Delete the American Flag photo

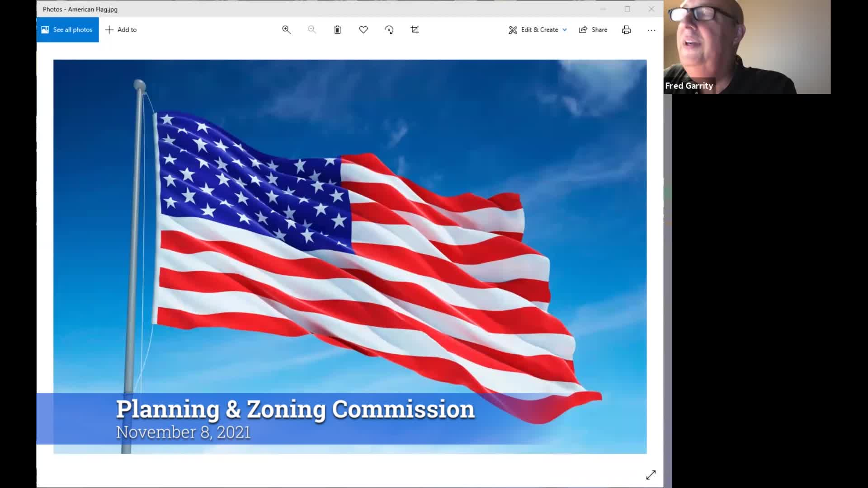337,29
